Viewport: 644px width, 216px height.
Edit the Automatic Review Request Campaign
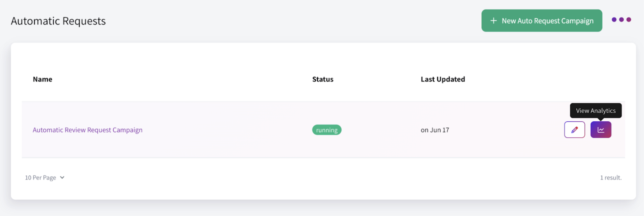[574, 130]
